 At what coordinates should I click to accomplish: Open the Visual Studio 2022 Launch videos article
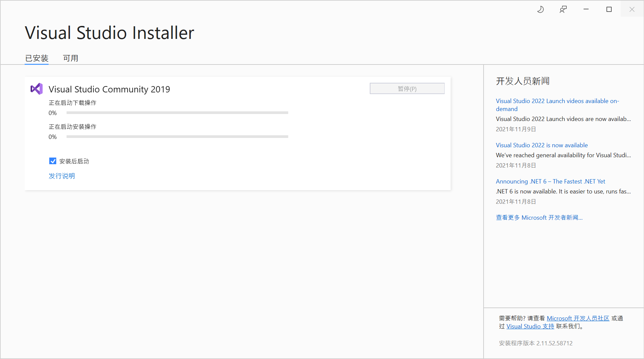(557, 105)
